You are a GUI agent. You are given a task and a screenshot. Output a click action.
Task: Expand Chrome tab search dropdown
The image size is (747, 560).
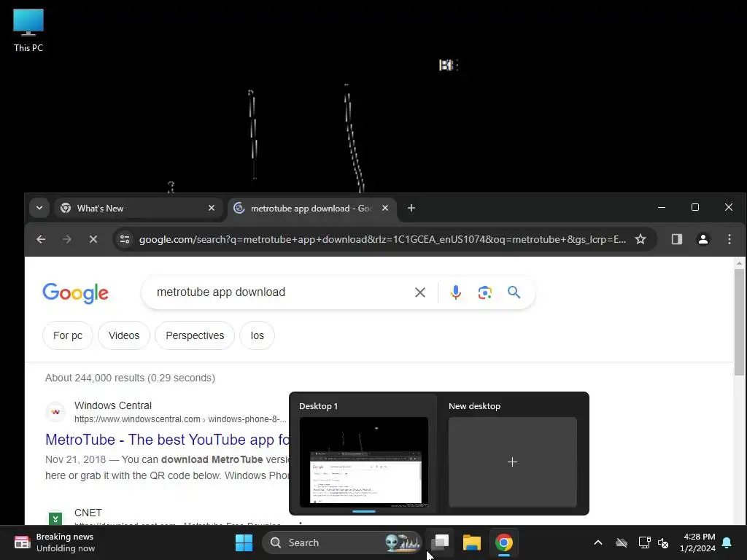[39, 208]
